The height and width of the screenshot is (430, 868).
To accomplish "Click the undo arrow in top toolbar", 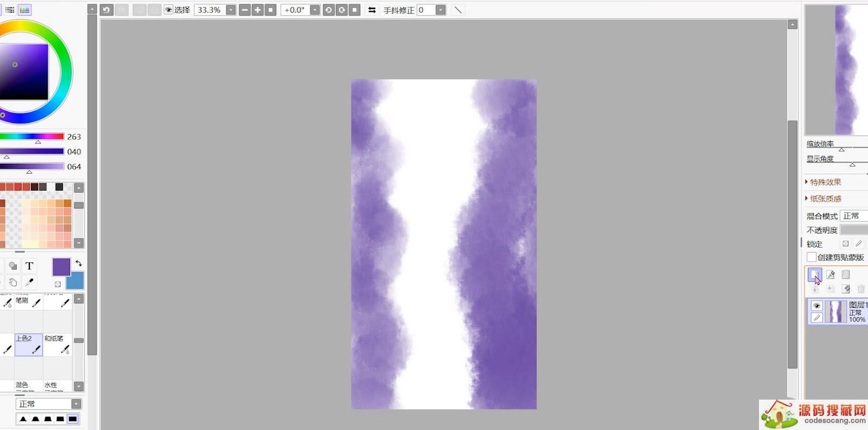I will point(106,10).
